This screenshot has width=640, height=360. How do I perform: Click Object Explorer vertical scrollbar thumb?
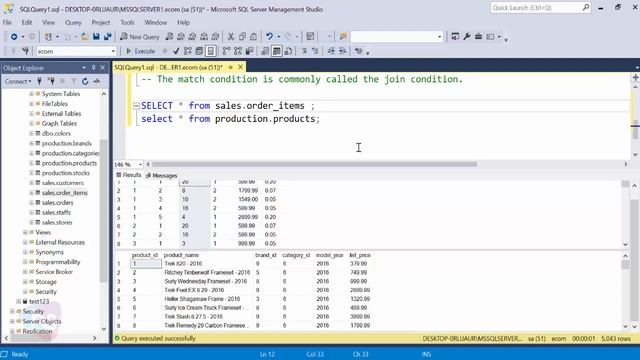(x=104, y=210)
